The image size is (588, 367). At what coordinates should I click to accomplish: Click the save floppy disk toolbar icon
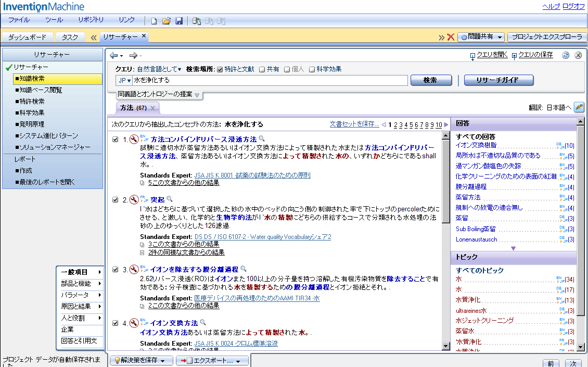click(179, 21)
